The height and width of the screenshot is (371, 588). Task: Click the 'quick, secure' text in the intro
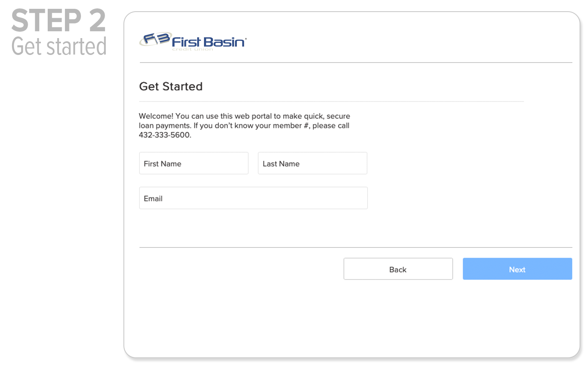[x=327, y=116]
